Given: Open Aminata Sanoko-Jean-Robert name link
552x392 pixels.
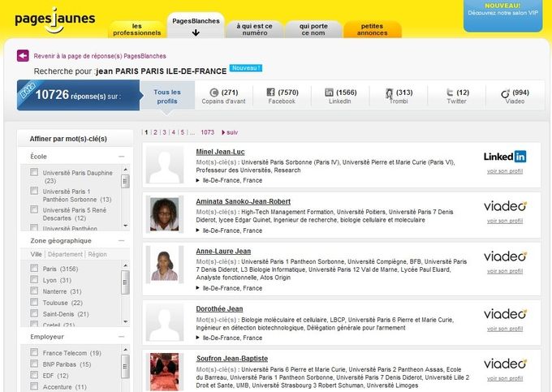Looking at the screenshot, I should click(x=244, y=201).
